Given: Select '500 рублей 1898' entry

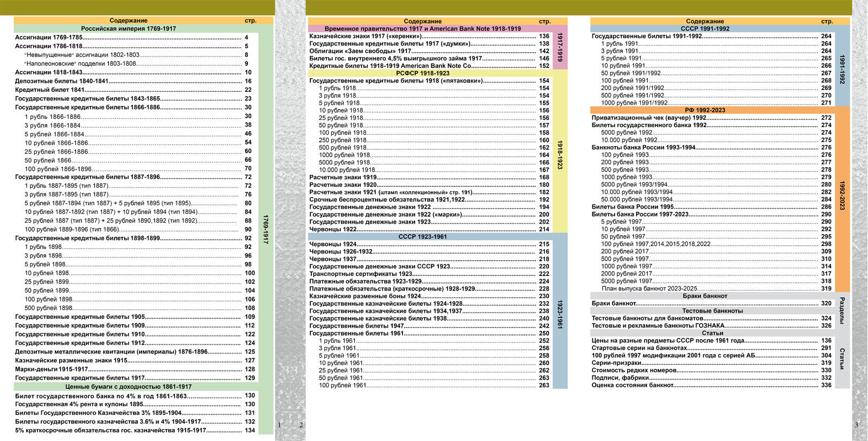Looking at the screenshot, I should point(139,308).
